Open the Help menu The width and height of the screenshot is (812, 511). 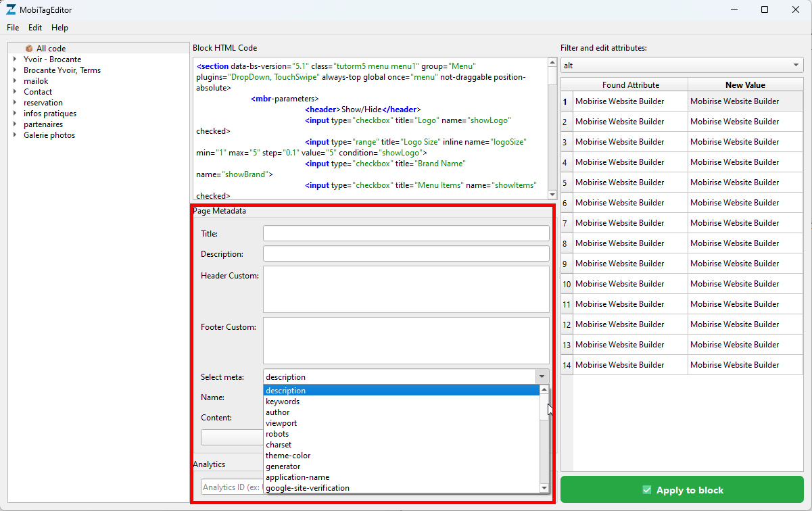point(59,28)
